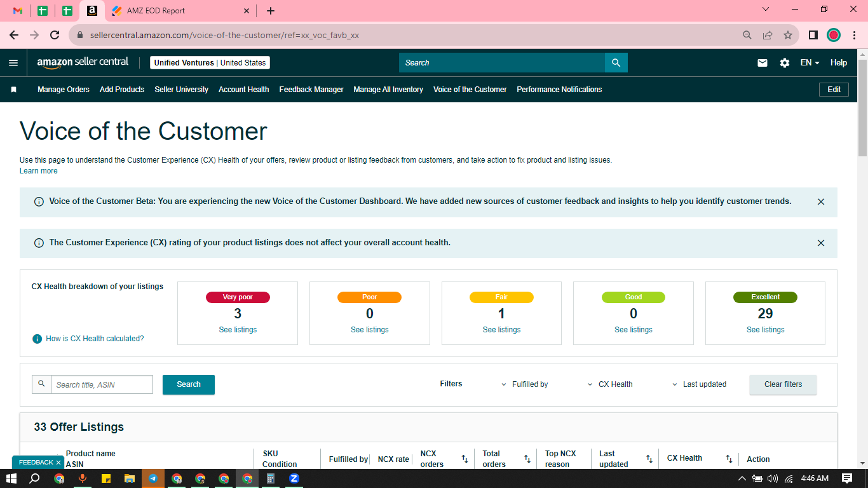Image resolution: width=868 pixels, height=488 pixels.
Task: Close the FEEDBACK tab widget
Action: (58, 463)
